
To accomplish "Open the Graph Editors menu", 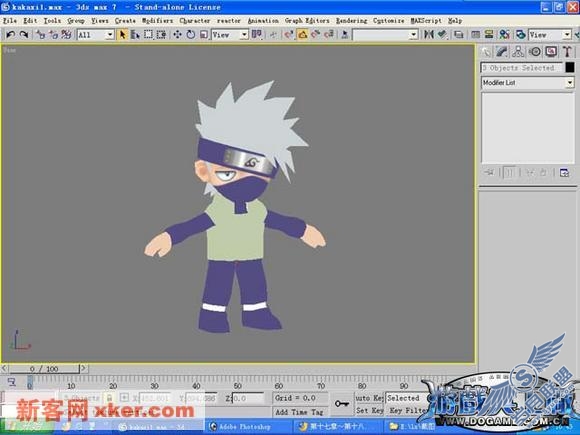I will 307,21.
